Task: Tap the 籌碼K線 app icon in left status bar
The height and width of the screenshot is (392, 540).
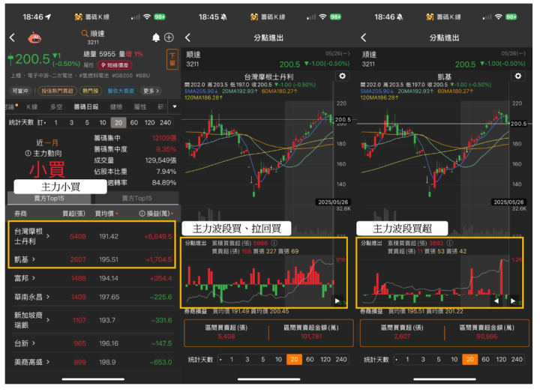Action: pyautogui.click(x=79, y=16)
